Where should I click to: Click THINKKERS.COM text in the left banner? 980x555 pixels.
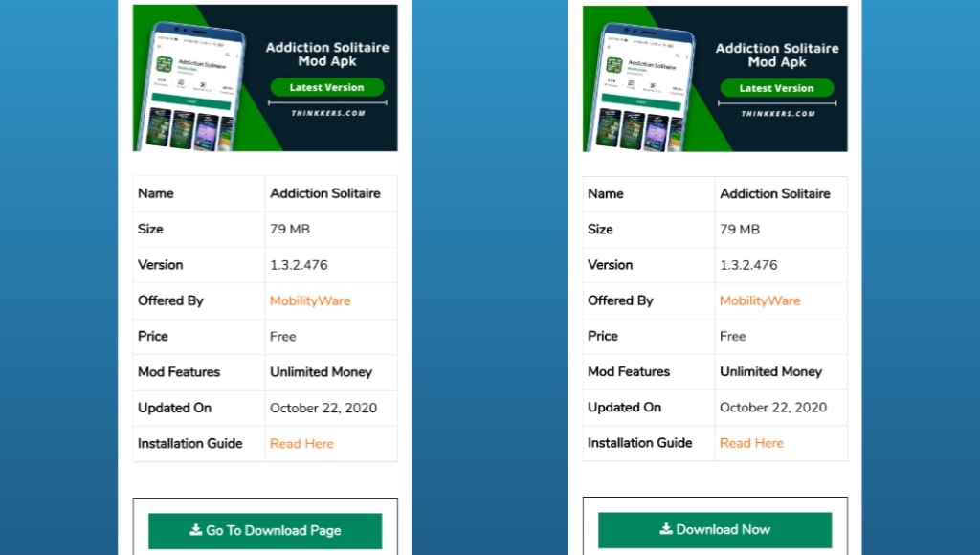coord(326,113)
